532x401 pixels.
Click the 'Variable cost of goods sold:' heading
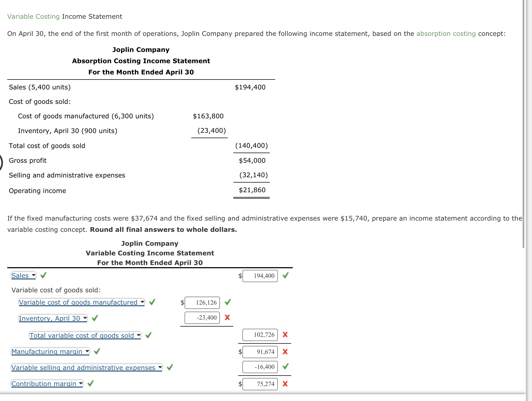click(x=56, y=290)
